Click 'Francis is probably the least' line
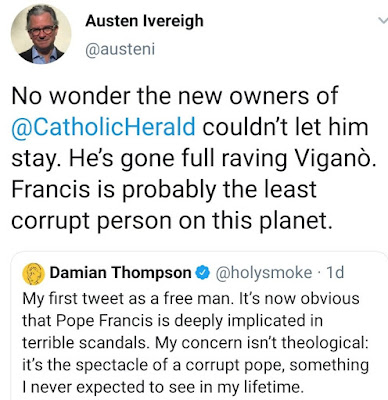The width and height of the screenshot is (388, 400). coord(164,189)
